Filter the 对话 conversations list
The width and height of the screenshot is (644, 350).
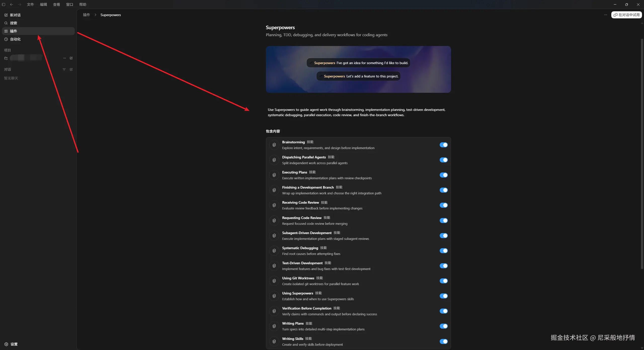[x=64, y=69]
